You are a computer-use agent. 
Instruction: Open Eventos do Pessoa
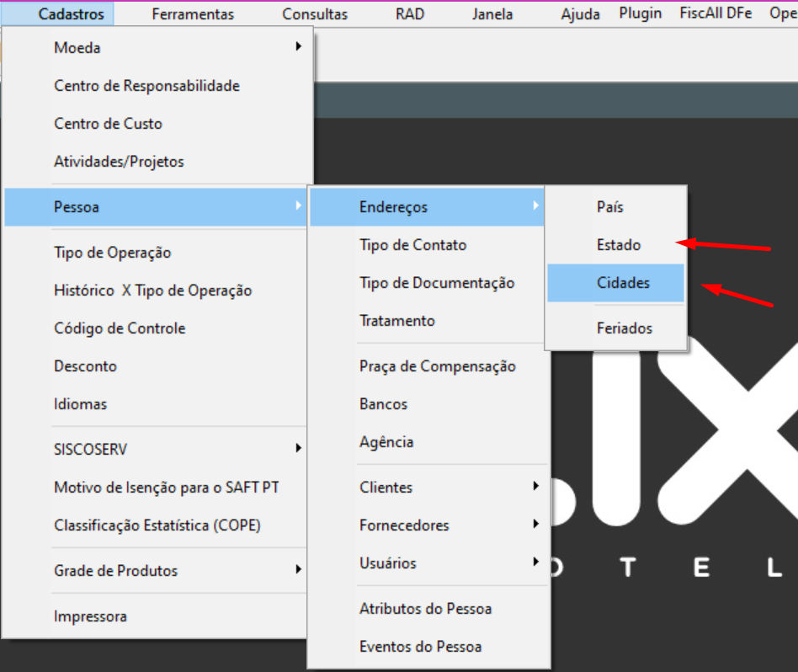(429, 647)
